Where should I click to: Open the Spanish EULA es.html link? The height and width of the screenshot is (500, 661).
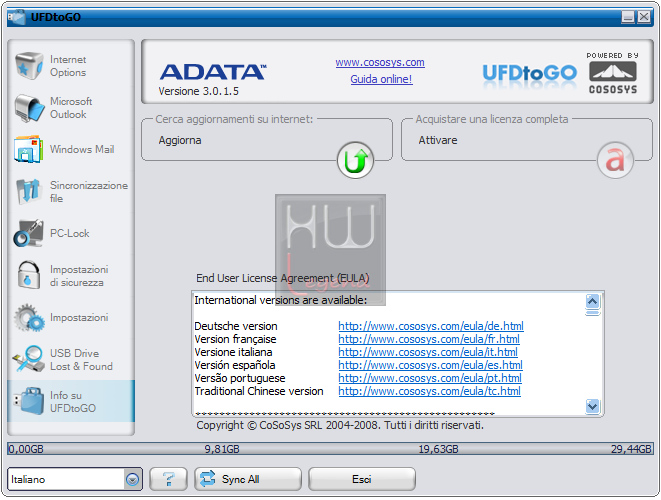coord(430,365)
